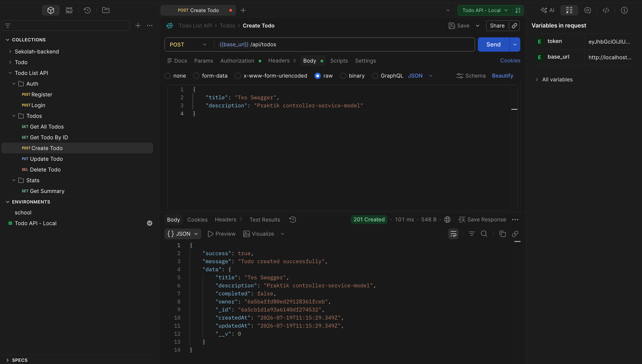This screenshot has width=642, height=364.
Task: Click the plus icon to create new collection
Action: 138,25
